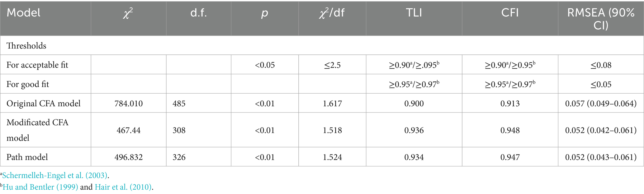Screen dimensions: 644x194
Task: Select the CFI column header
Action: coord(510,13)
